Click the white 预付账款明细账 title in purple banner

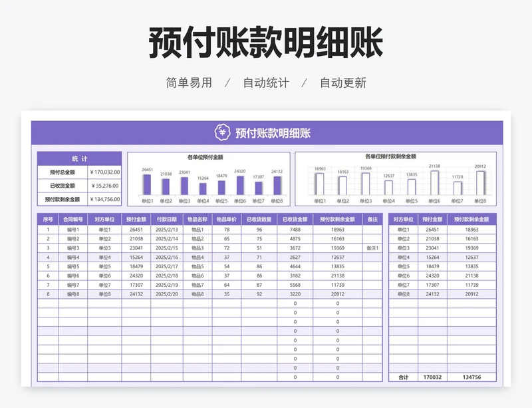click(273, 133)
